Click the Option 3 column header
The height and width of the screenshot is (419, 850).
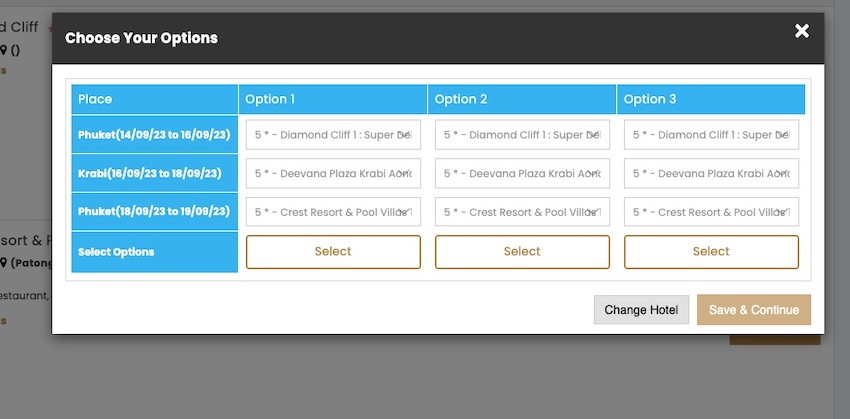click(x=711, y=99)
